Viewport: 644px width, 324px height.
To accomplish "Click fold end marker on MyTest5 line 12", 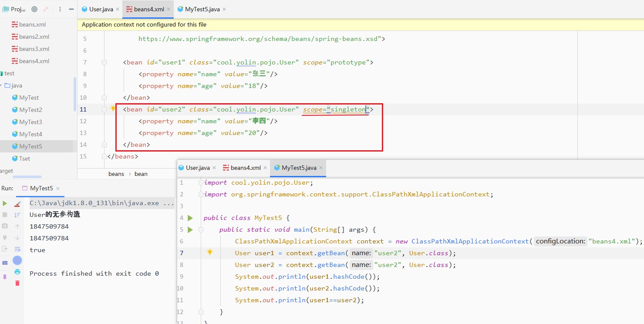I will coord(201,312).
